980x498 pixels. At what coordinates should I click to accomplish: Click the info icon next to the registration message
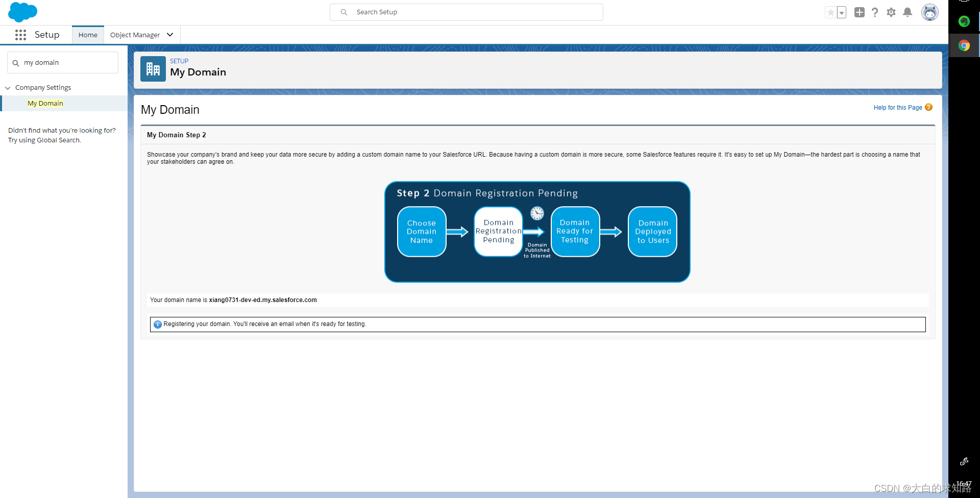158,324
